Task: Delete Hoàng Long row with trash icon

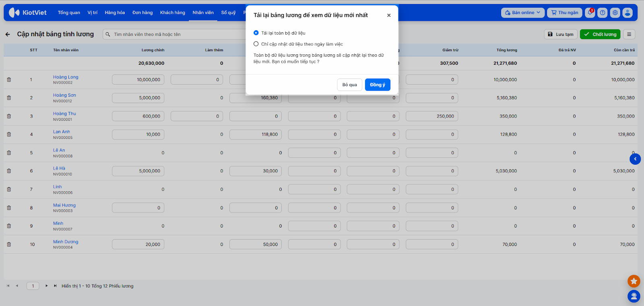Action: click(x=9, y=80)
